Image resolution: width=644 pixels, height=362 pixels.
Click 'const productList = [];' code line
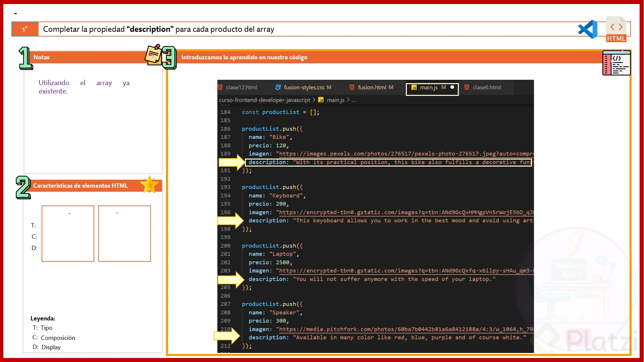tap(280, 112)
